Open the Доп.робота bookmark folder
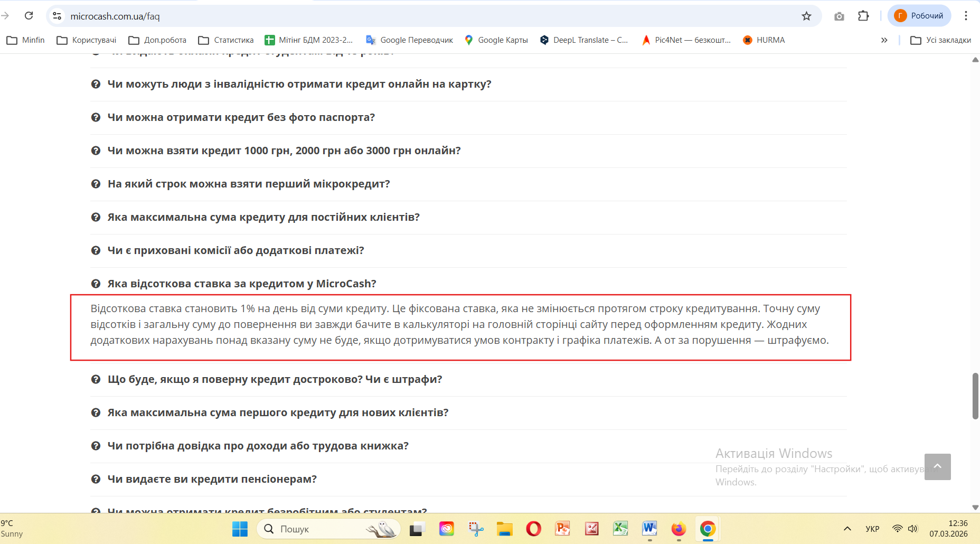980x544 pixels. click(x=157, y=40)
